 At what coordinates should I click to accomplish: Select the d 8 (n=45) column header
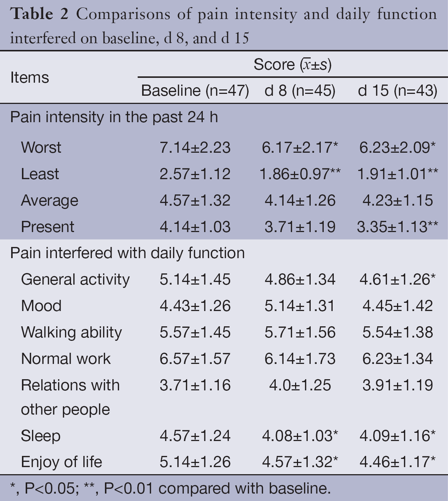(x=300, y=91)
